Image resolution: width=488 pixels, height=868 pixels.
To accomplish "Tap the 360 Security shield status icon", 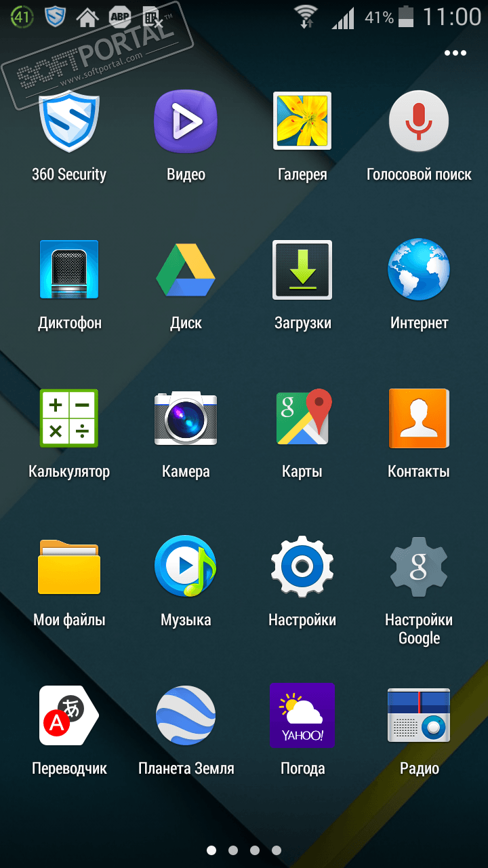I will [55, 17].
